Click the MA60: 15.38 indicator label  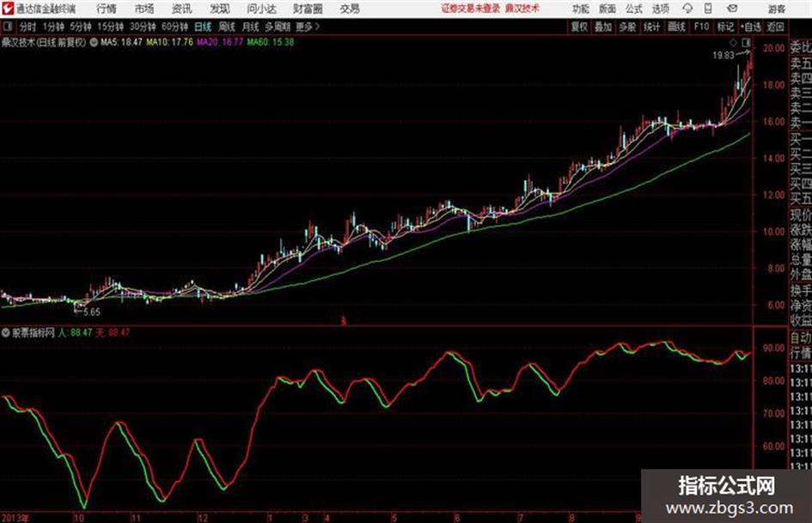click(271, 42)
